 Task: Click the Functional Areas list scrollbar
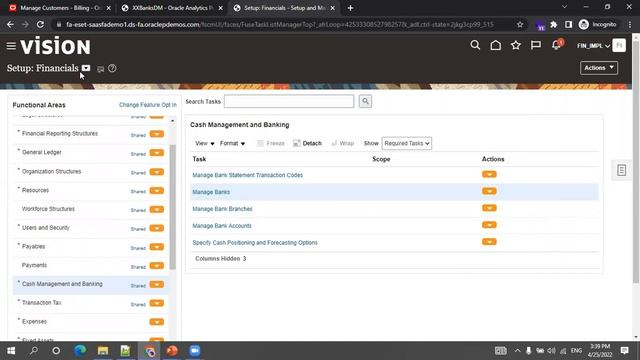[173, 207]
